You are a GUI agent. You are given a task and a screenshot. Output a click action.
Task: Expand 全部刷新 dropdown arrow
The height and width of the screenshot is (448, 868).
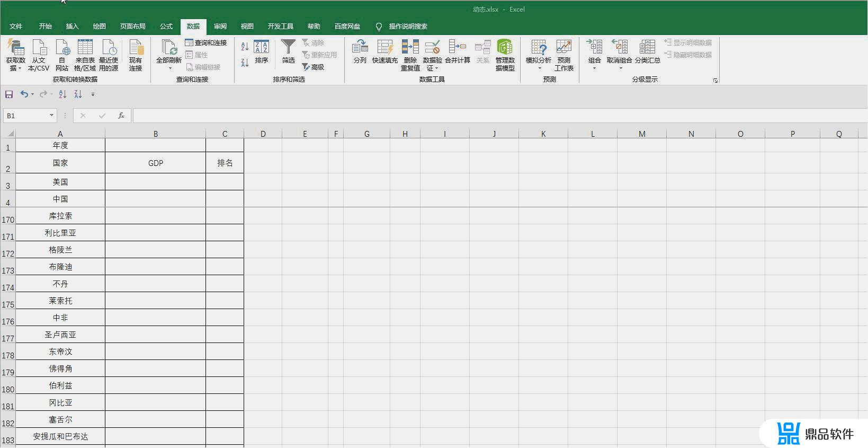click(170, 68)
